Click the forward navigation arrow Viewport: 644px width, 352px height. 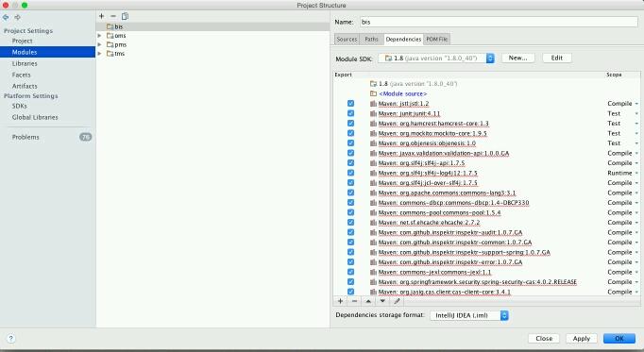17,17
